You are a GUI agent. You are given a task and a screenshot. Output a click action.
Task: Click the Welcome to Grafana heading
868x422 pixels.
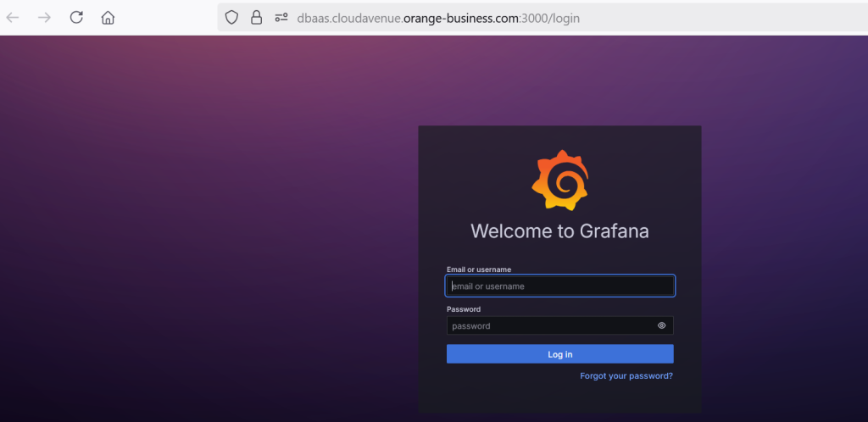pyautogui.click(x=559, y=231)
